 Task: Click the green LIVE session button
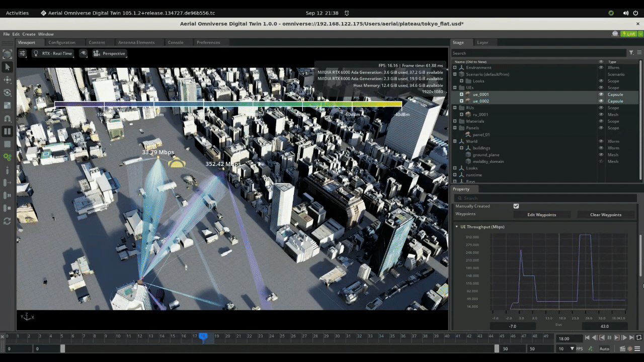(x=629, y=34)
